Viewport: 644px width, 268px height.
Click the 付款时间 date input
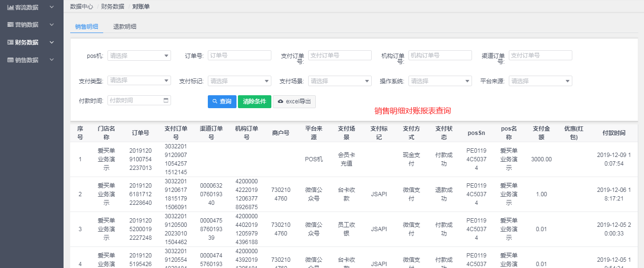[139, 100]
